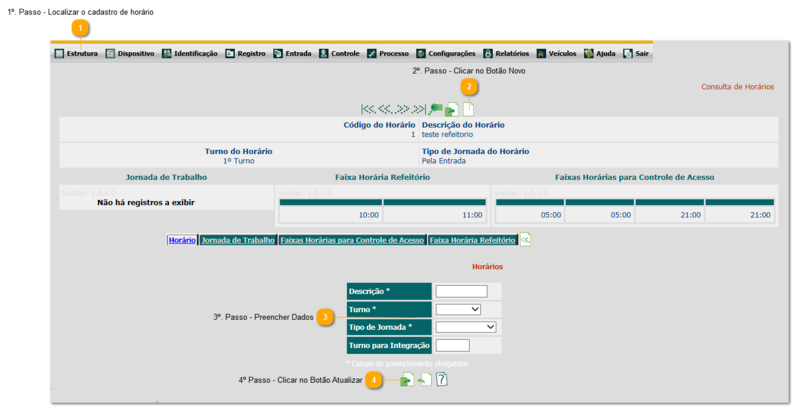Open the Ajuda menu
Screen dimensions: 794x408
click(x=600, y=53)
